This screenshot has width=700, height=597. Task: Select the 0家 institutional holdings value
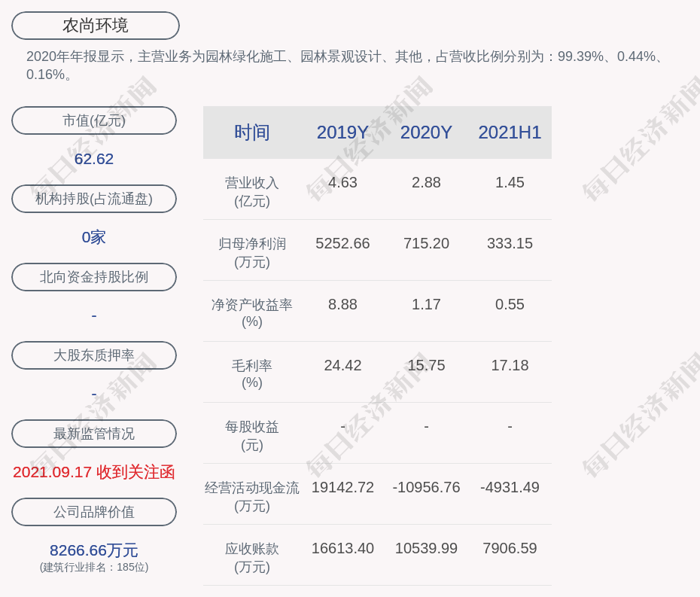pos(94,237)
